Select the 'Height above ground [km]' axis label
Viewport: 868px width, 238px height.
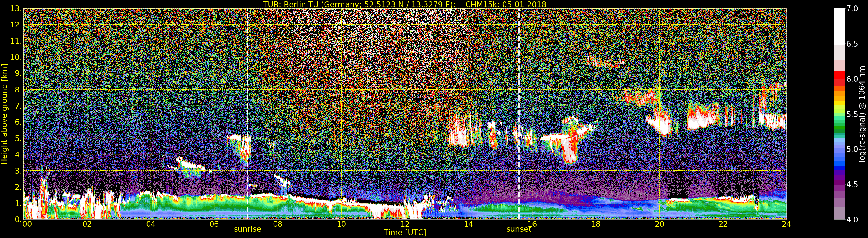pos(4,114)
